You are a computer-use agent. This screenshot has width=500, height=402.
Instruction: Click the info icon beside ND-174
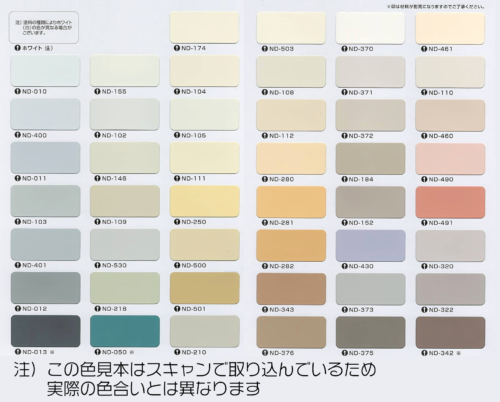[x=177, y=48]
